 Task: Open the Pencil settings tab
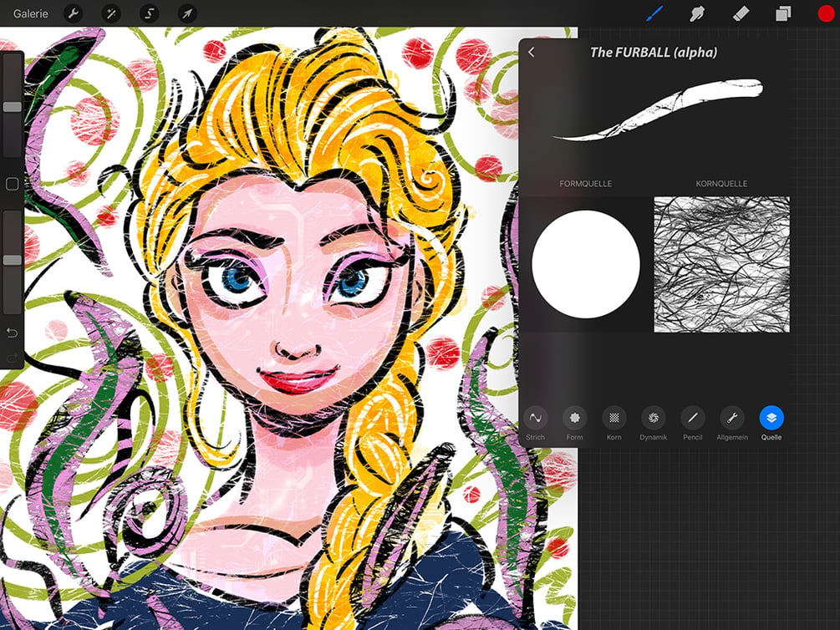click(x=693, y=424)
